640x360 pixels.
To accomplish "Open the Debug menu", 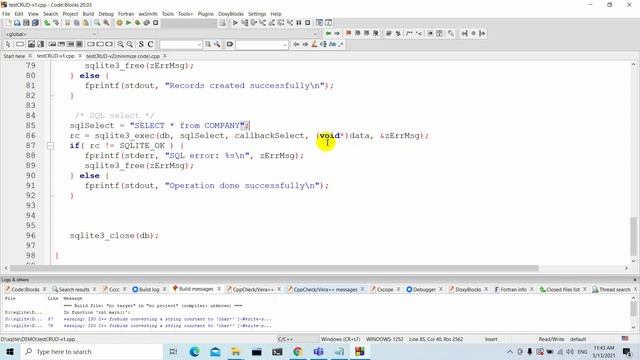I will pyautogui.click(x=106, y=14).
